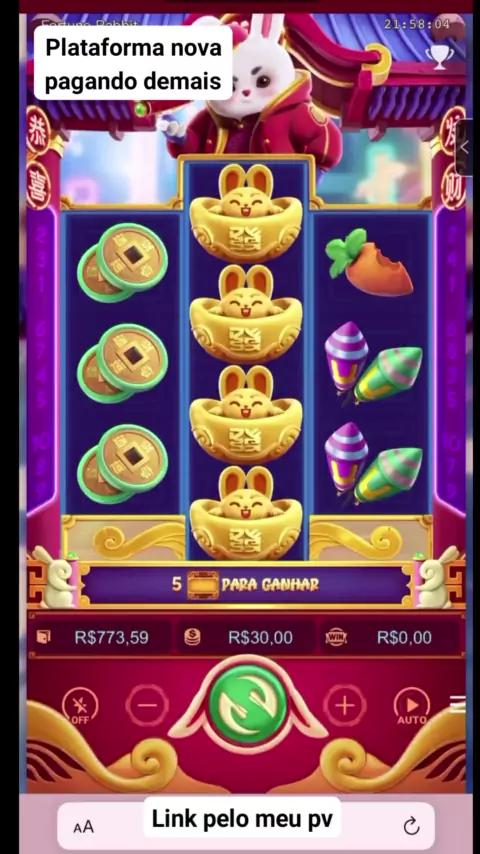Tap the top golden rabbit ingot symbol
The width and height of the screenshot is (480, 854).
tap(246, 212)
